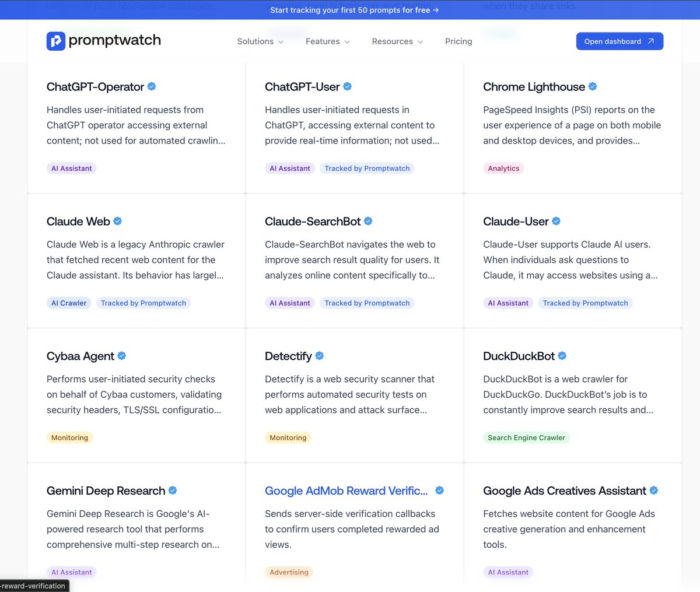Image resolution: width=700 pixels, height=592 pixels.
Task: Open Google Ads Creatives Assistant card title
Action: [x=565, y=491]
